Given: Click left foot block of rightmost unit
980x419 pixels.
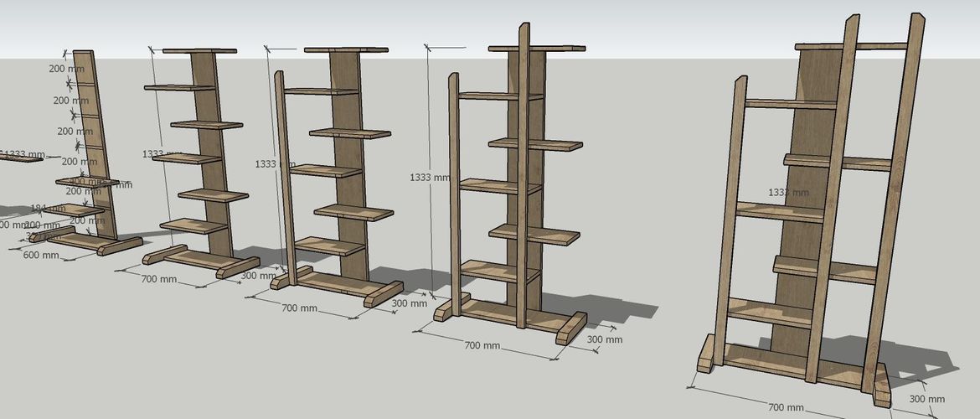Looking at the screenshot, I should click(708, 354).
